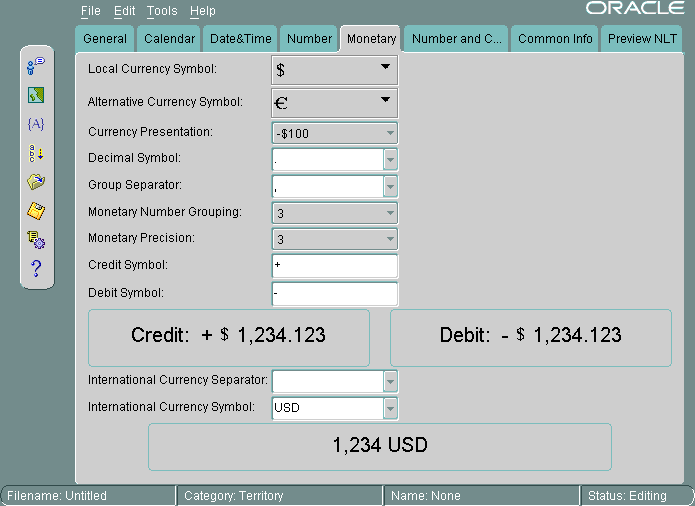Click the Debit Symbol text field
Screen dimensions: 695x506
coord(334,294)
